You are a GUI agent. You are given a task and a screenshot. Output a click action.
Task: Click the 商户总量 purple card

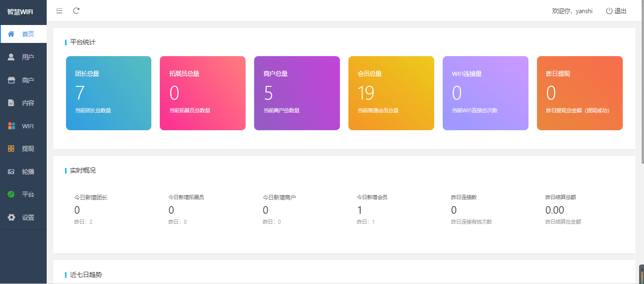pyautogui.click(x=297, y=93)
